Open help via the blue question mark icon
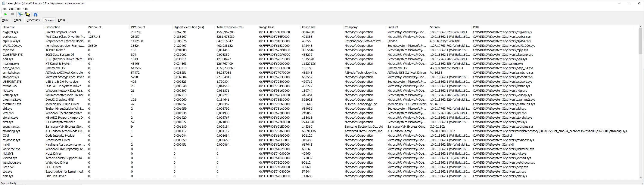 [x=36, y=14]
